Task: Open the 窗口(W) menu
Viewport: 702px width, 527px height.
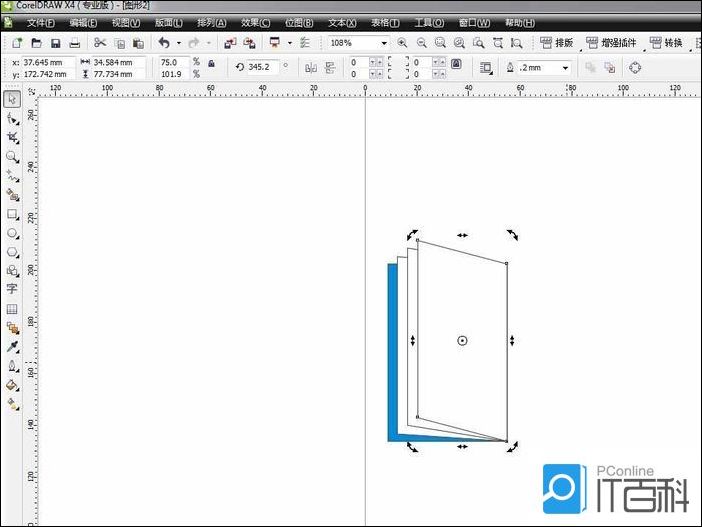Action: pos(474,23)
